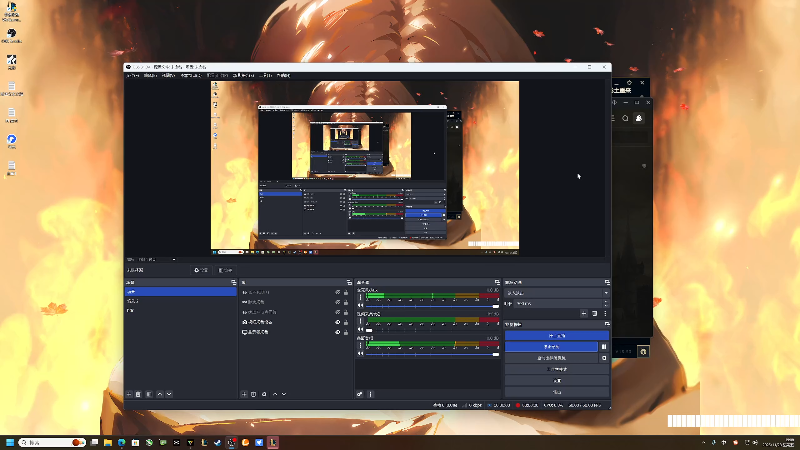The image size is (800, 450).
Task: Open the Edit menu
Action: [x=150, y=76]
